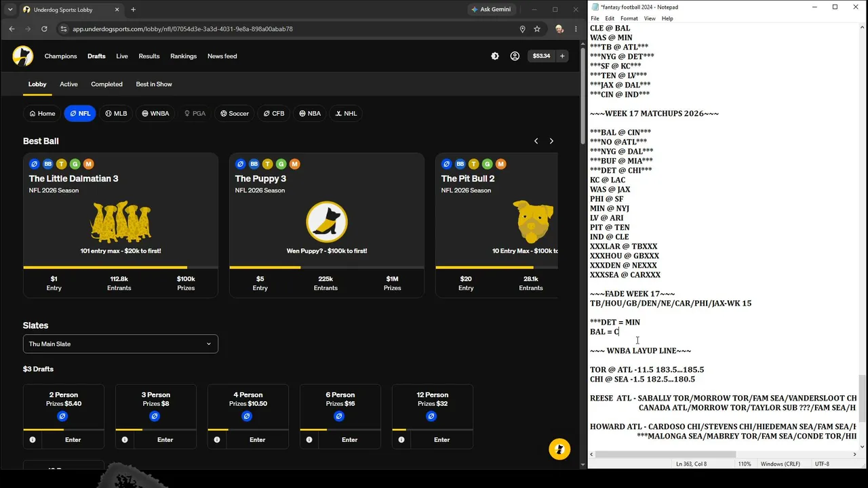Click the plus icon to add funds
This screenshot has height=488, width=868.
(x=562, y=56)
